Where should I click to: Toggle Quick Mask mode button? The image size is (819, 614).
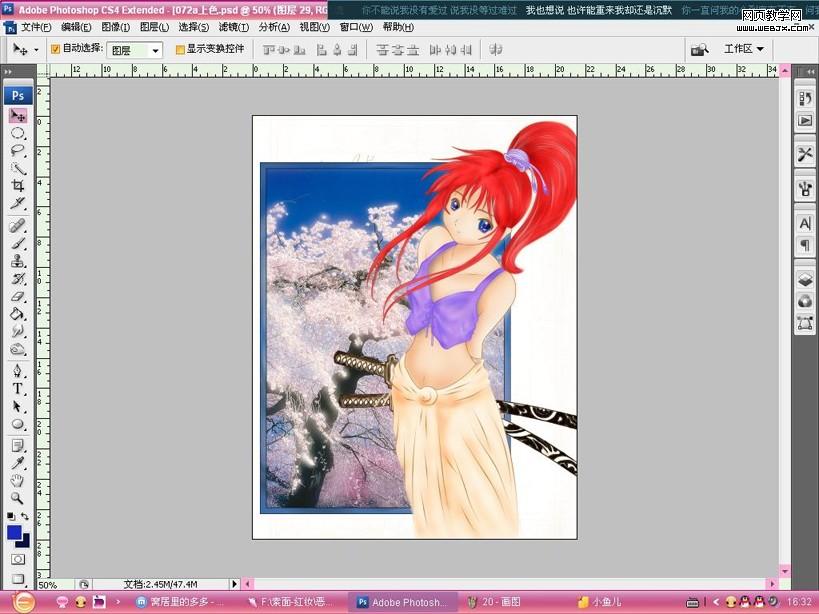[18, 559]
